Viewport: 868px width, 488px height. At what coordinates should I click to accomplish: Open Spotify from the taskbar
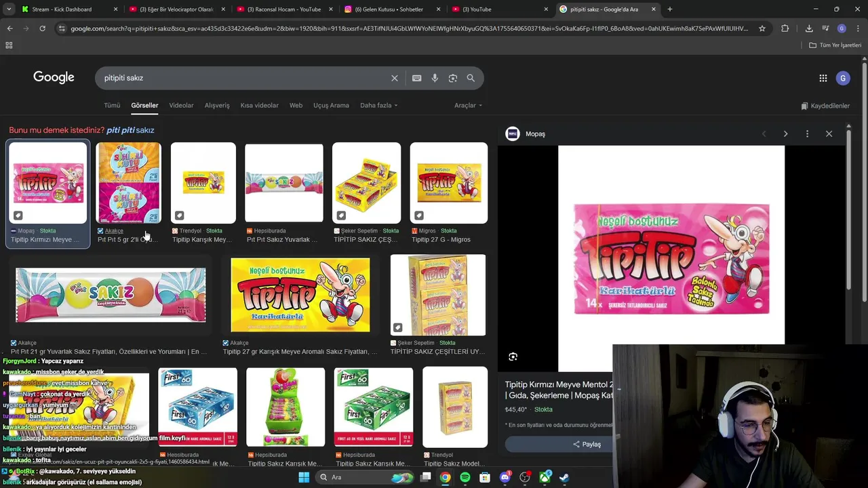465,477
